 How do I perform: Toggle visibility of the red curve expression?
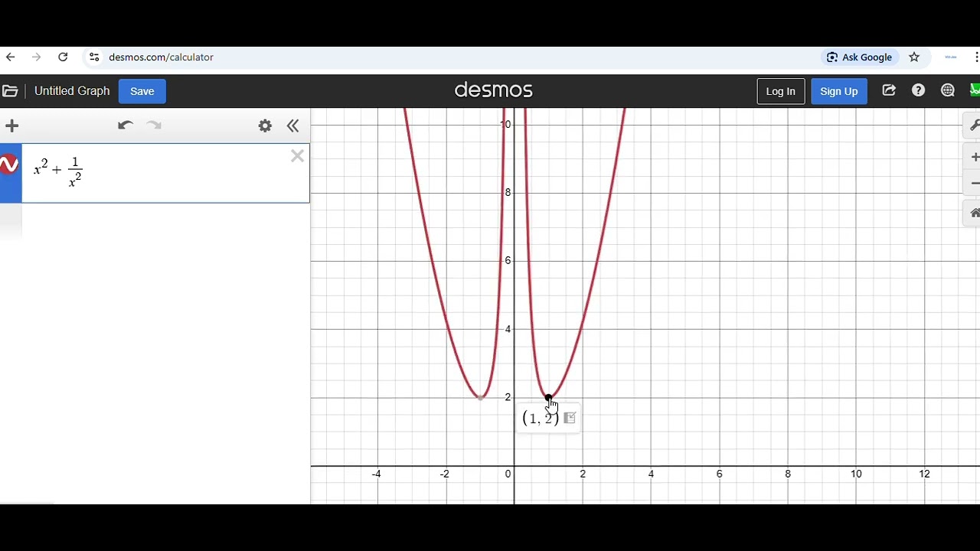click(x=9, y=165)
